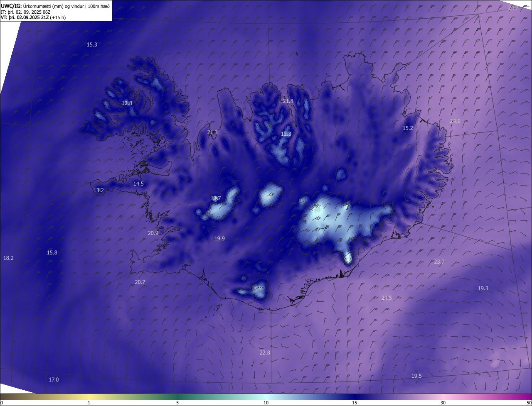Click the 0 tick on colour scale
This screenshot has width=532, height=406.
(2, 403)
